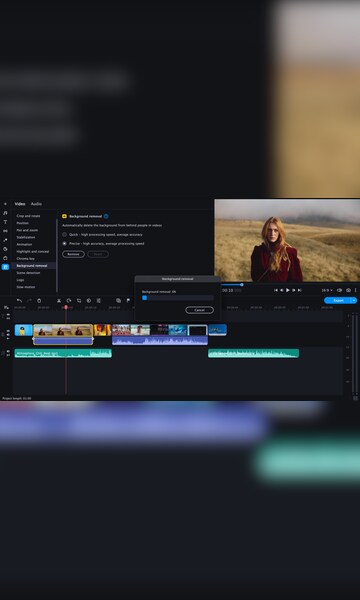Click the Background removal progress bar
This screenshot has width=360, height=600.
pyautogui.click(x=178, y=298)
